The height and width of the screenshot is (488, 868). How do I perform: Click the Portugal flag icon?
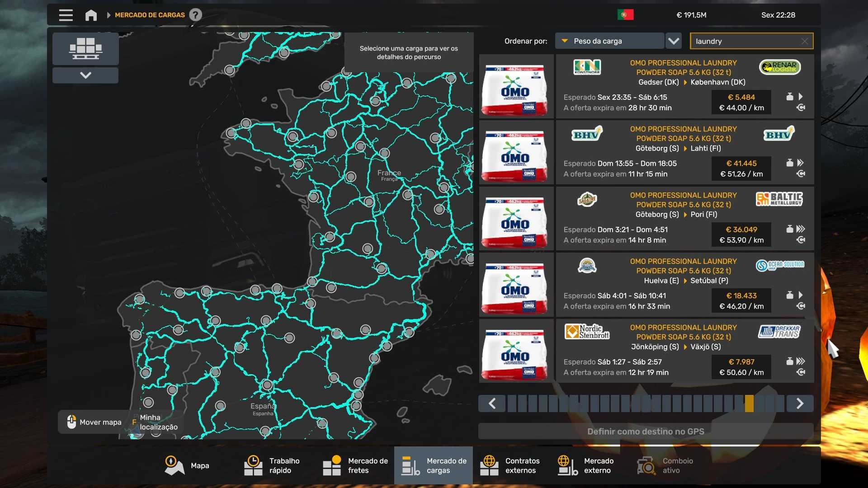click(x=625, y=15)
